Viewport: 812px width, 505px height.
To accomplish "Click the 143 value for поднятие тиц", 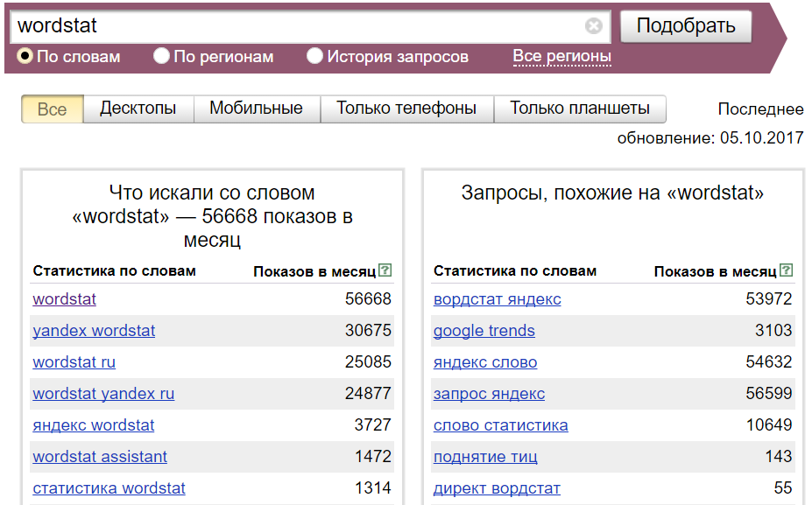I will (x=779, y=457).
